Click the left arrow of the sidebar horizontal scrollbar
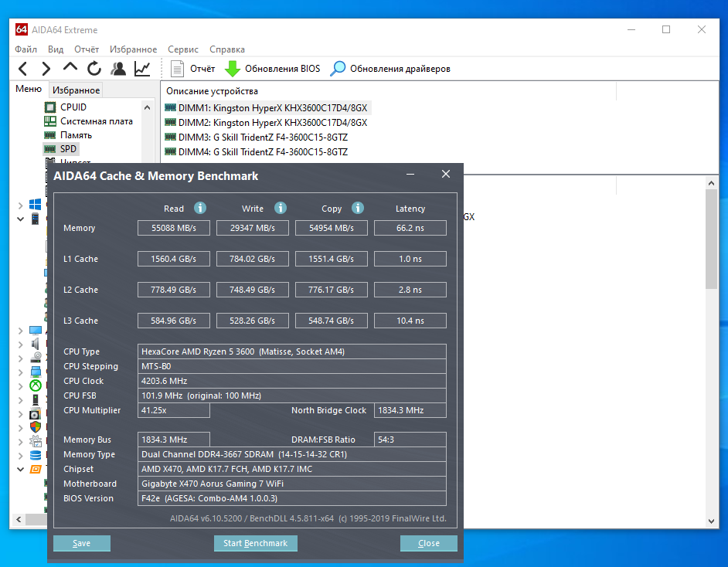728x567 pixels. [x=19, y=519]
